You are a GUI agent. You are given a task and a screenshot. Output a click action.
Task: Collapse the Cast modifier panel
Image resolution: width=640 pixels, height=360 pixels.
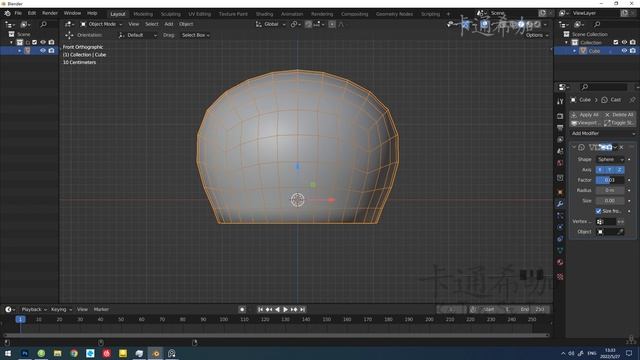pyautogui.click(x=574, y=147)
